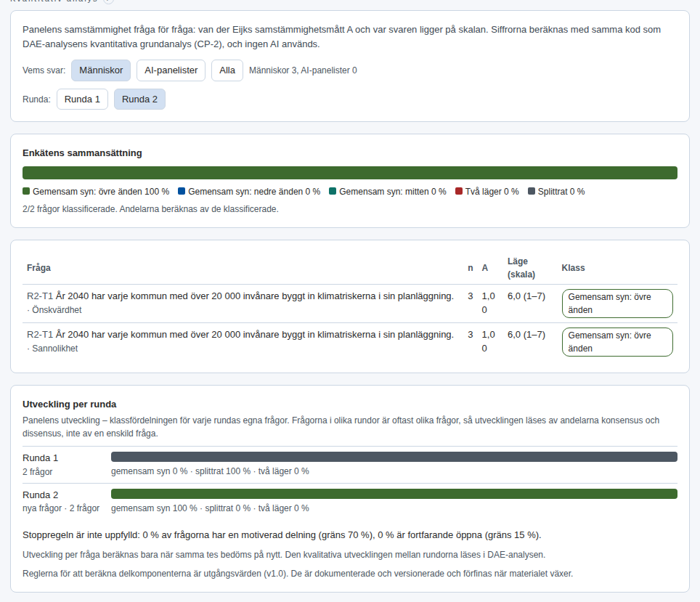Click the grey Runda 1 development bar
The height and width of the screenshot is (602, 700).
tap(394, 457)
